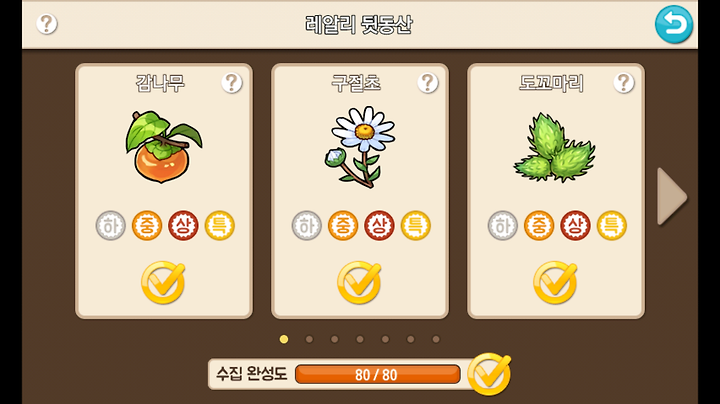Jump to the last page dot
The height and width of the screenshot is (404, 720).
[x=436, y=339]
